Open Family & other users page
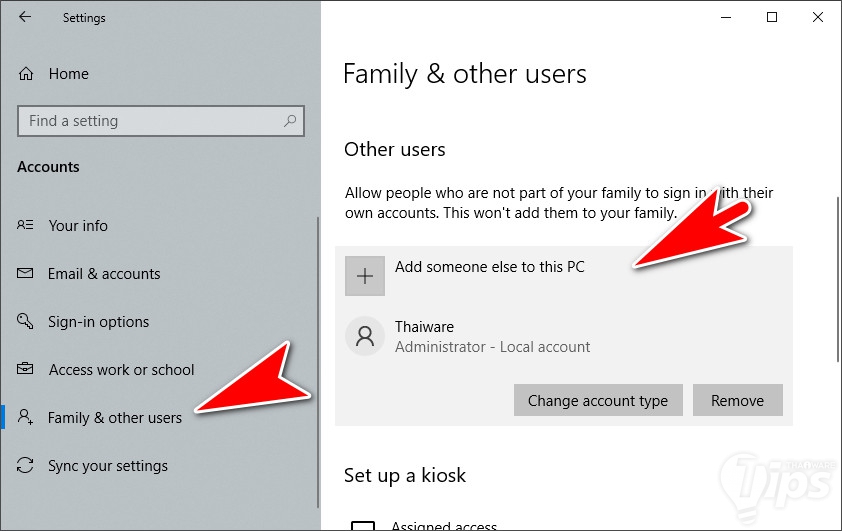Screen dimensions: 842x531 115,418
